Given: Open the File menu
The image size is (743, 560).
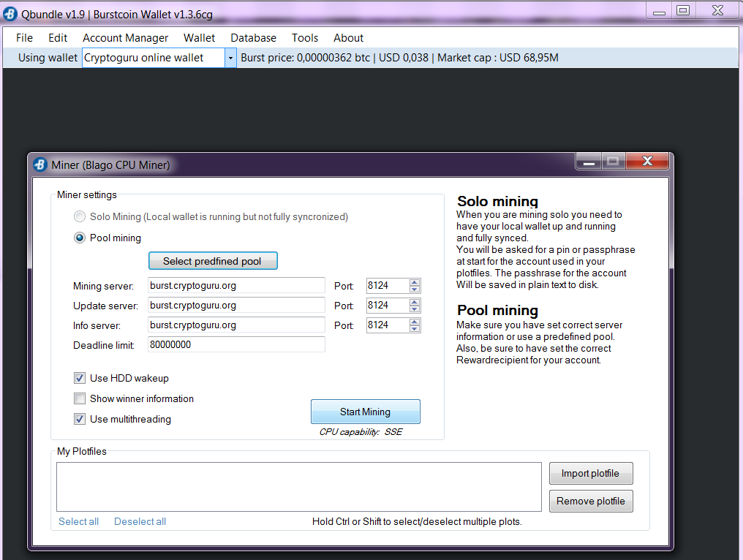Looking at the screenshot, I should click(24, 38).
